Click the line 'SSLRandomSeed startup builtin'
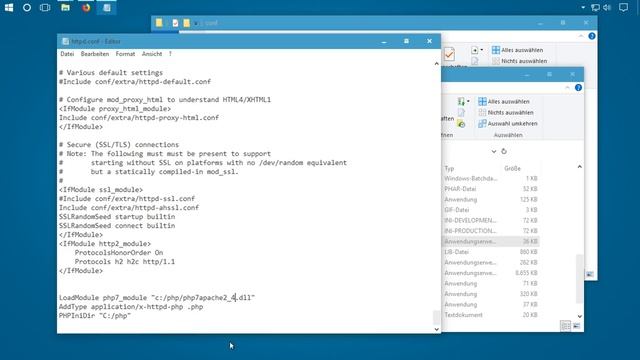This screenshot has height=360, width=640. coord(117,217)
